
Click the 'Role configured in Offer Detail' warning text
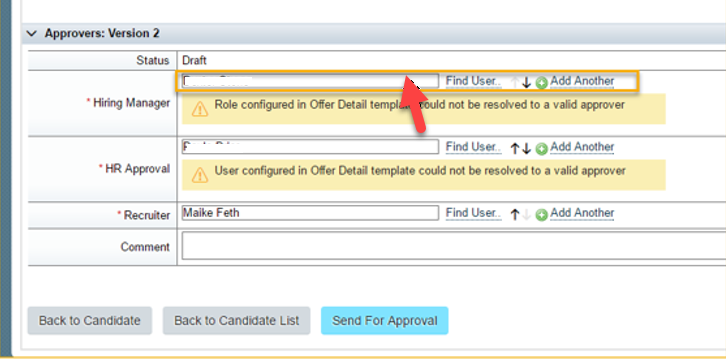point(419,105)
